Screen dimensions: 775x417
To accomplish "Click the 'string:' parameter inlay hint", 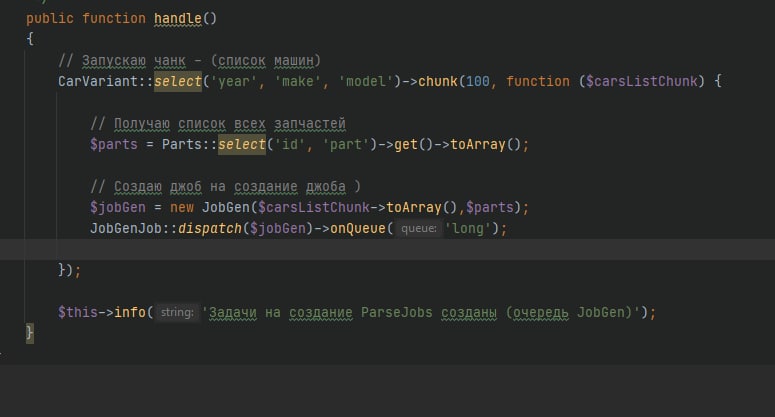I will 177,312.
